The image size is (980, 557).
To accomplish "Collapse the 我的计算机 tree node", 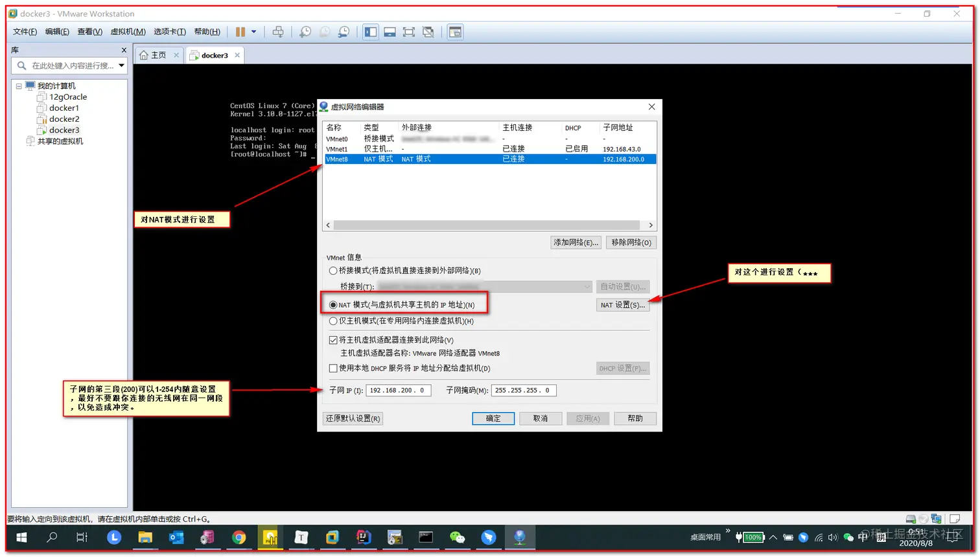I will pos(19,86).
